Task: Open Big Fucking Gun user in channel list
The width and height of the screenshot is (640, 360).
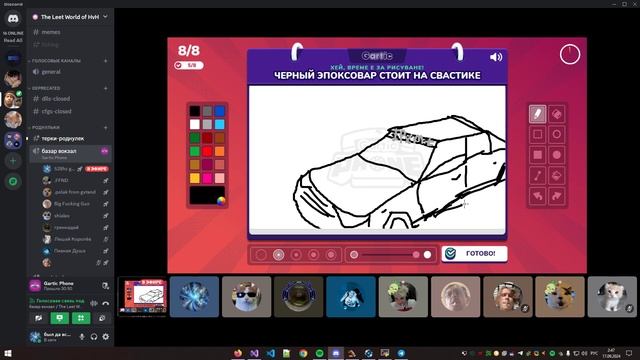Action: pyautogui.click(x=71, y=204)
